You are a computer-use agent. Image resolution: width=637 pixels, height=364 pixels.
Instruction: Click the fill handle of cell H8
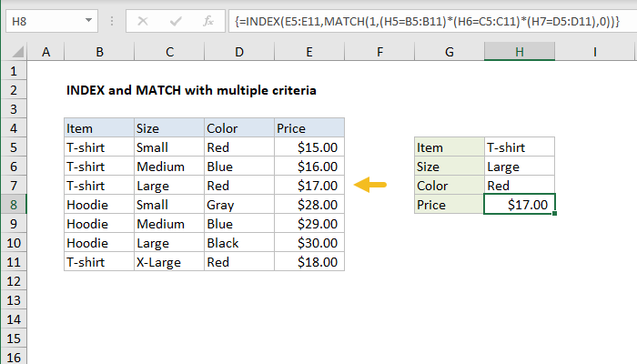point(554,214)
